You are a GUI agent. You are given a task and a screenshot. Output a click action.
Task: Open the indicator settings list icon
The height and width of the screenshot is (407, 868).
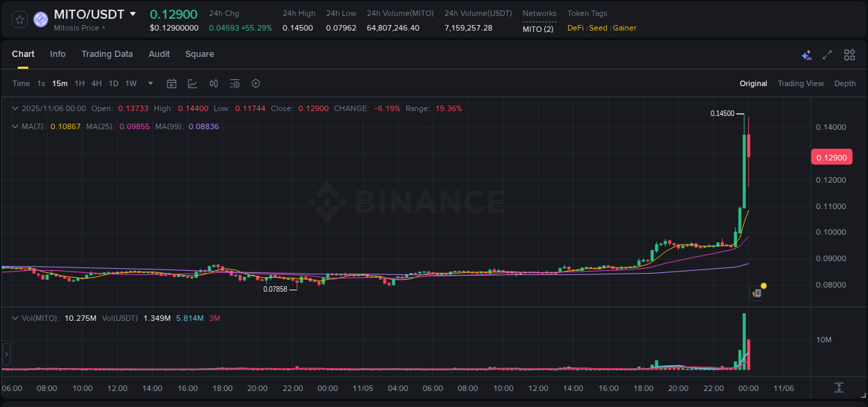point(234,83)
